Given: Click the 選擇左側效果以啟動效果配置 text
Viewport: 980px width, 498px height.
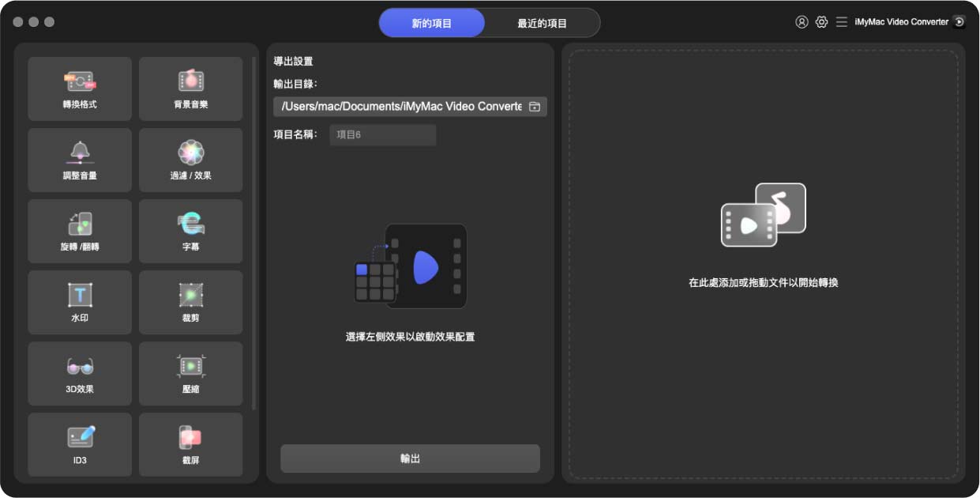Looking at the screenshot, I should 410,337.
